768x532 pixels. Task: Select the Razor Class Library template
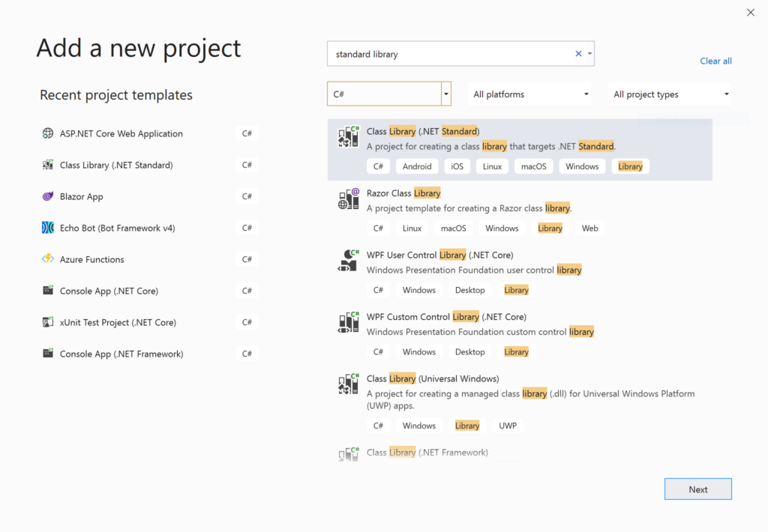coord(520,211)
